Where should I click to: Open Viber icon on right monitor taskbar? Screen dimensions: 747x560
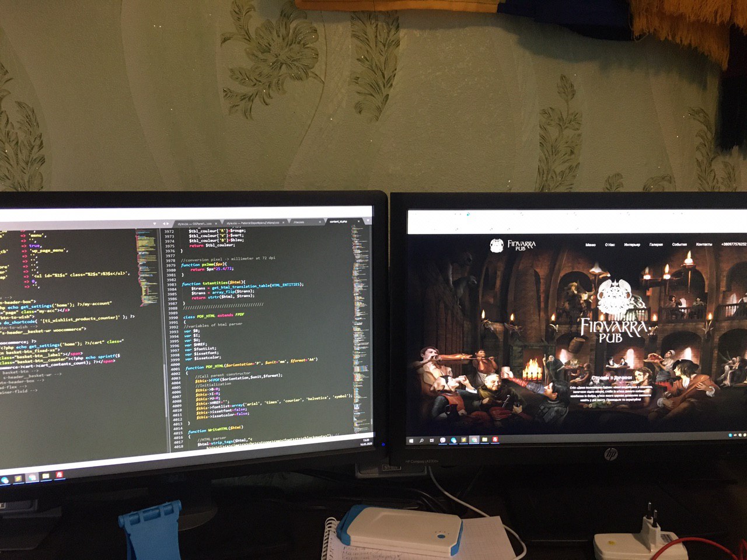[443, 440]
